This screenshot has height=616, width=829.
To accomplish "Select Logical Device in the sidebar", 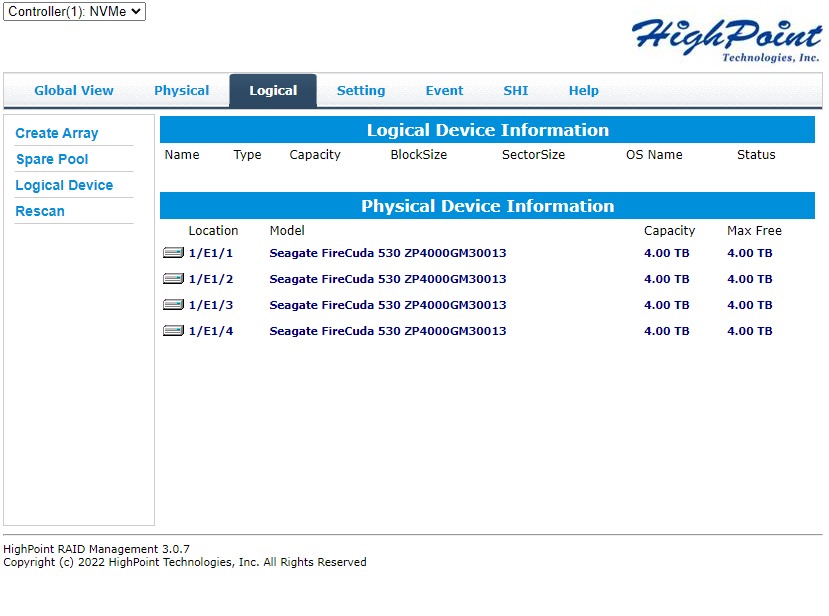I will coord(64,185).
